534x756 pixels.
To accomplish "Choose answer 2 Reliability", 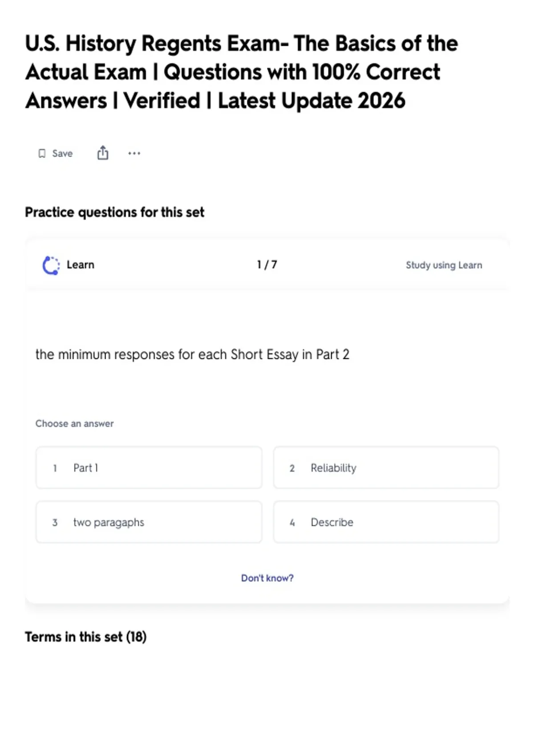I will pos(386,468).
